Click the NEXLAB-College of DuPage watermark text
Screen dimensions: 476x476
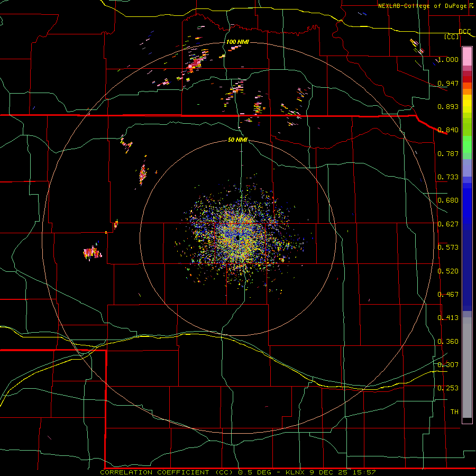(x=423, y=6)
